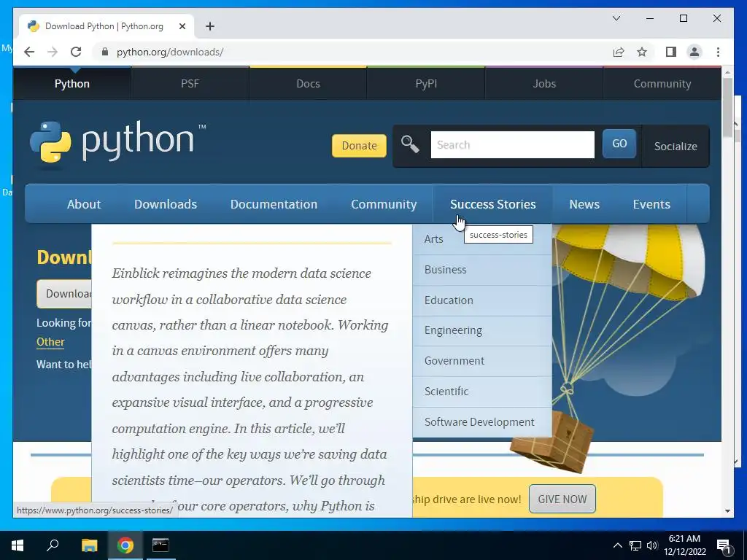Close the Download Python tab
The height and width of the screenshot is (560, 747).
(x=182, y=26)
